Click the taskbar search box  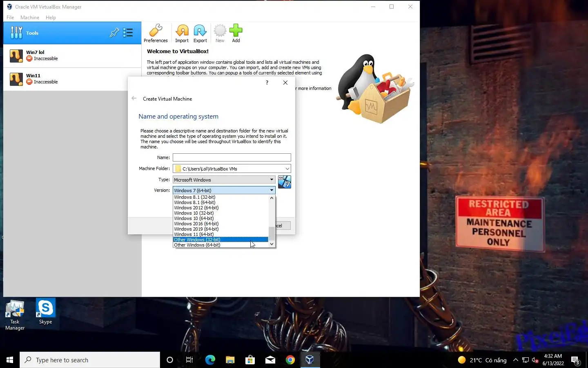[x=90, y=360]
